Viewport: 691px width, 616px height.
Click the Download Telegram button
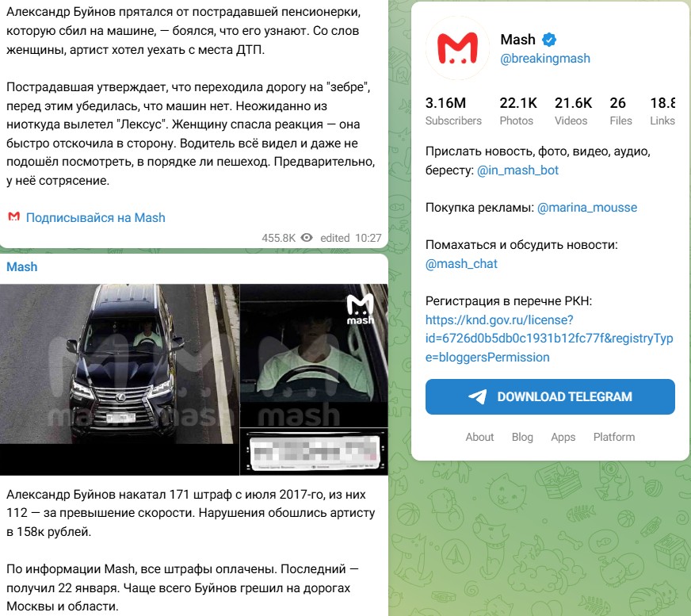coord(550,396)
